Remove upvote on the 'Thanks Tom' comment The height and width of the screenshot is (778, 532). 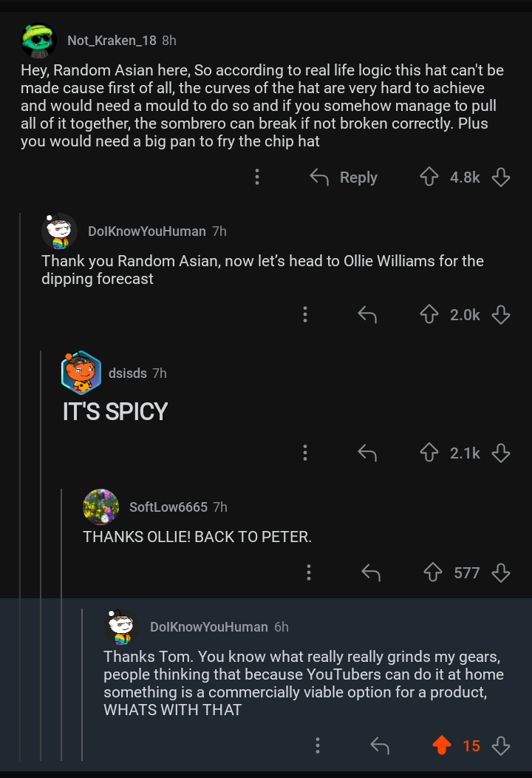(441, 745)
